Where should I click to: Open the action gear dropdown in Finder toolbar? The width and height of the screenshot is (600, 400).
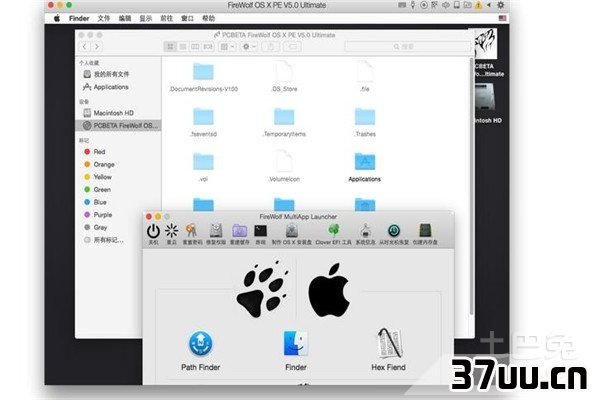(x=249, y=47)
